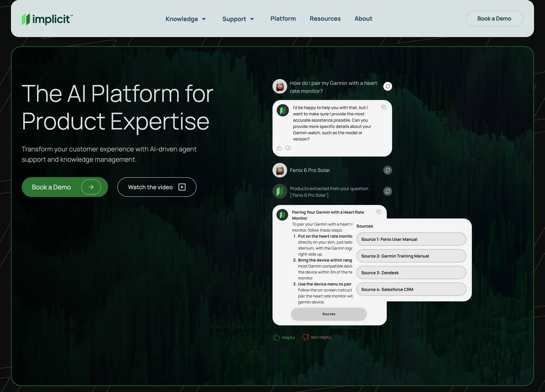Image resolution: width=545 pixels, height=392 pixels.
Task: Click thumbs up under the first assistant reply
Action: tap(279, 148)
